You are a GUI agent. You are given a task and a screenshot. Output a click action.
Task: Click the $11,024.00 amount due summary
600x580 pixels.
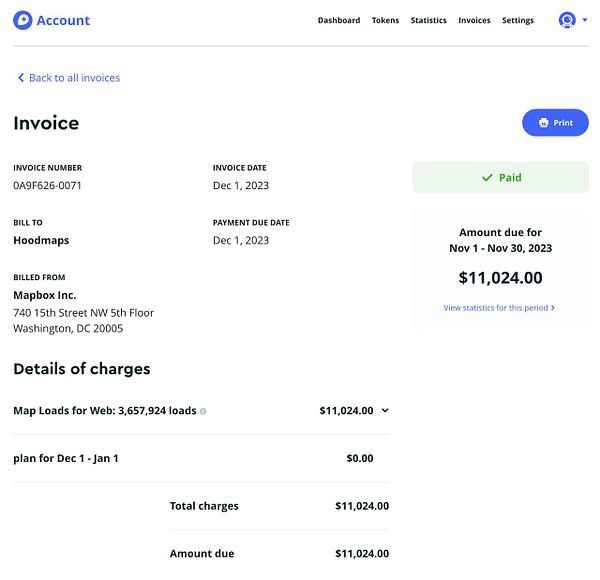tap(500, 278)
